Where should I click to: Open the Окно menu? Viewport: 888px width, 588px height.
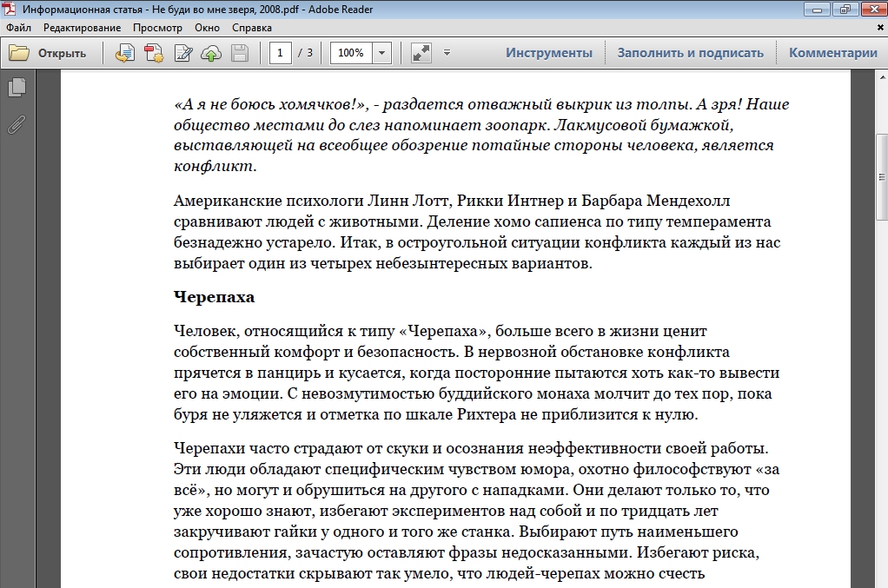208,28
